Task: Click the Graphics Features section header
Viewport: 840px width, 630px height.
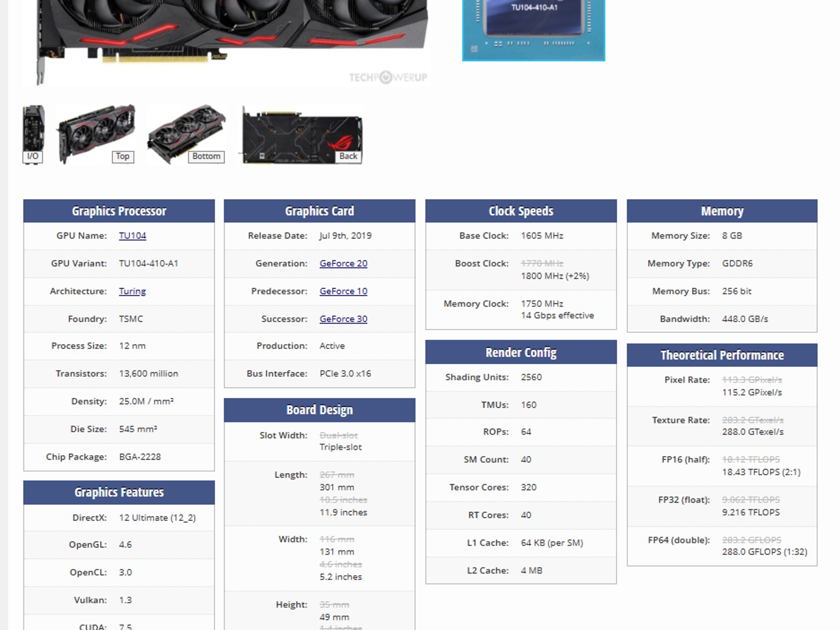Action: click(x=119, y=492)
